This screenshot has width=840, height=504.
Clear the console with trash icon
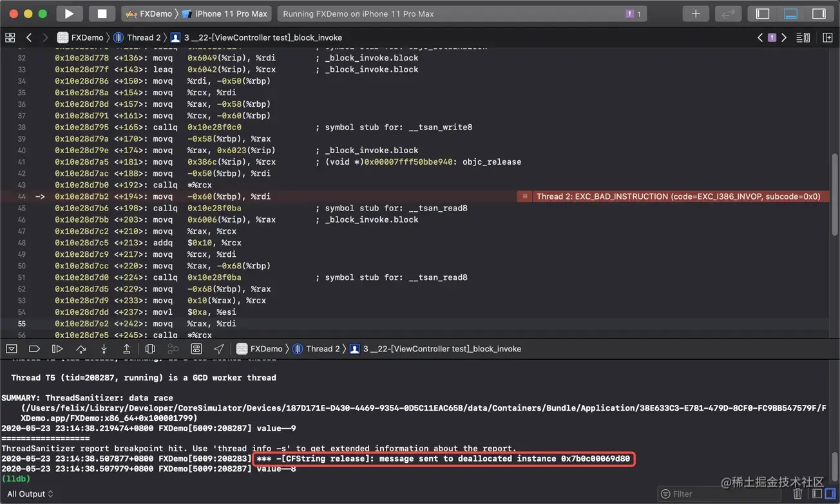[797, 494]
